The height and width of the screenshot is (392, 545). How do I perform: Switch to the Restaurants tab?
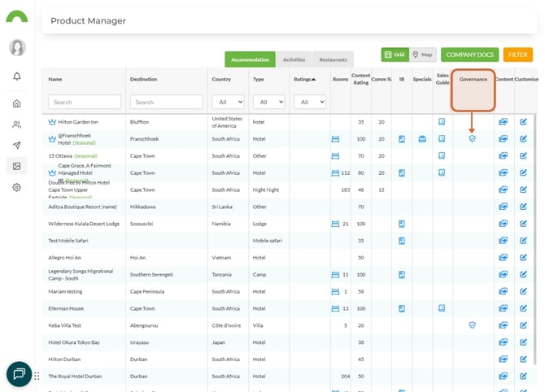[333, 59]
